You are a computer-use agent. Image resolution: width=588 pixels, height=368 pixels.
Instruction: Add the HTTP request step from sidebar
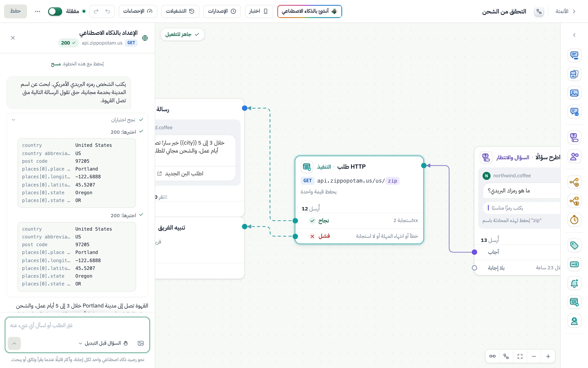[x=574, y=302]
